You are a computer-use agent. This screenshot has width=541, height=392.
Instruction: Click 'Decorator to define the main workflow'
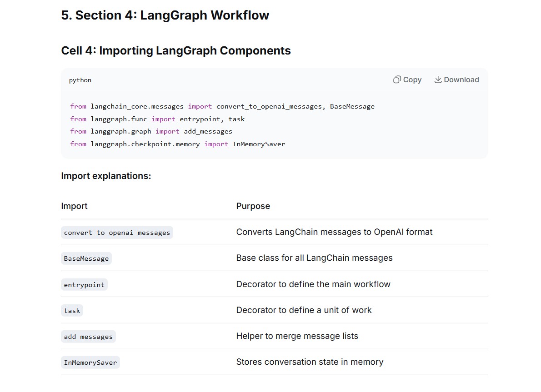click(313, 284)
